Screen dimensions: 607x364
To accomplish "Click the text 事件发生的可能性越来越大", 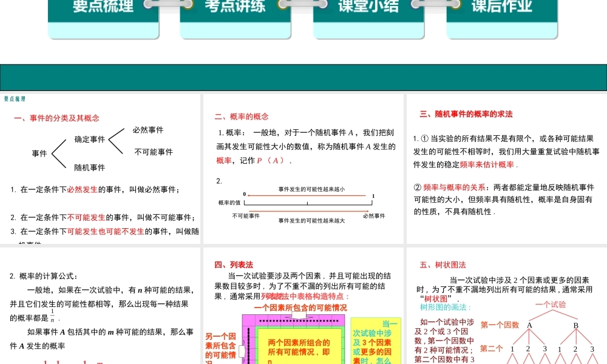I will (311, 220).
